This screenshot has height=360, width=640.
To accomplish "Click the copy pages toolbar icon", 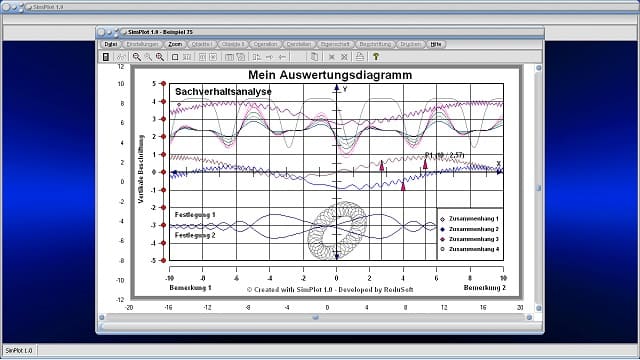I will [x=314, y=57].
